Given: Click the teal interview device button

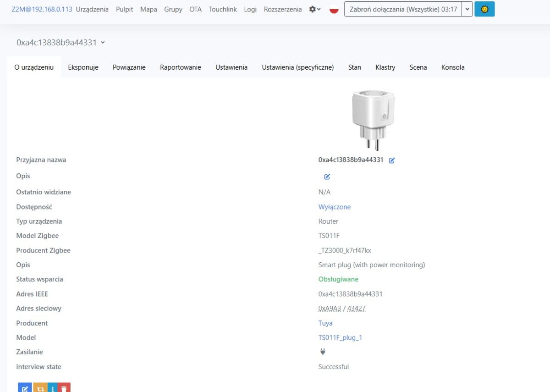Looking at the screenshot, I should click(52, 388).
